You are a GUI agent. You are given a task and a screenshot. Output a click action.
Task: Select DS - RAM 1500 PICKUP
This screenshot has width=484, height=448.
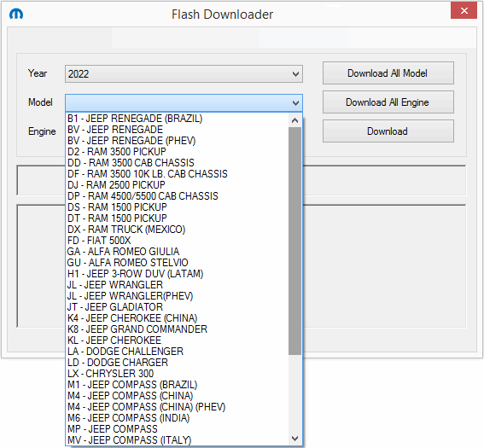[178, 207]
